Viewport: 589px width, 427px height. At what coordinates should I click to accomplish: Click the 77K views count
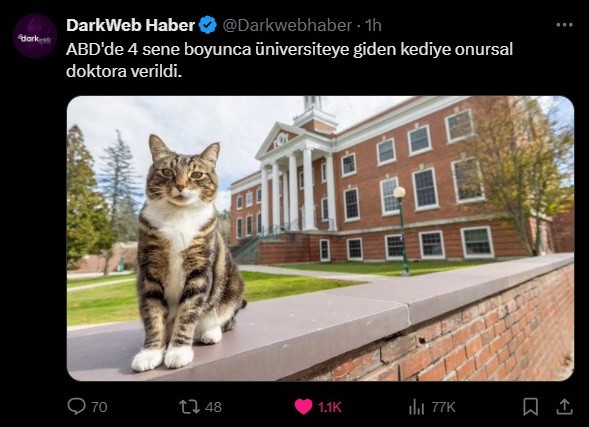click(x=443, y=407)
